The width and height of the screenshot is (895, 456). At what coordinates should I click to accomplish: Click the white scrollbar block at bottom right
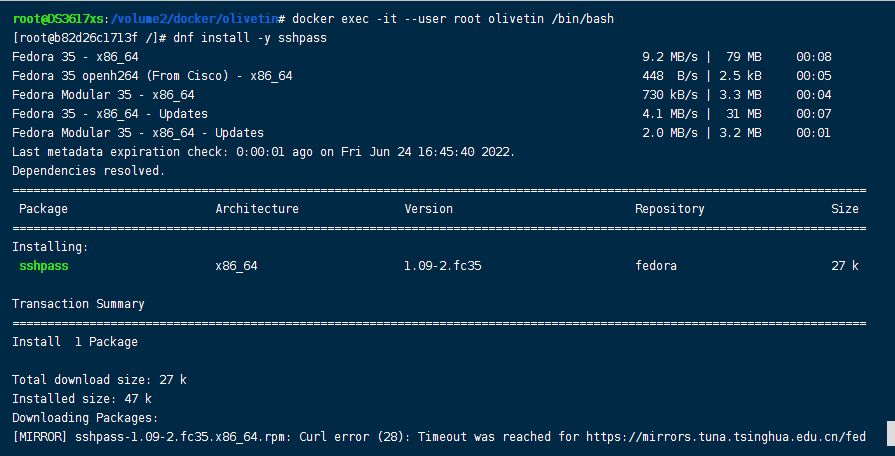click(890, 434)
